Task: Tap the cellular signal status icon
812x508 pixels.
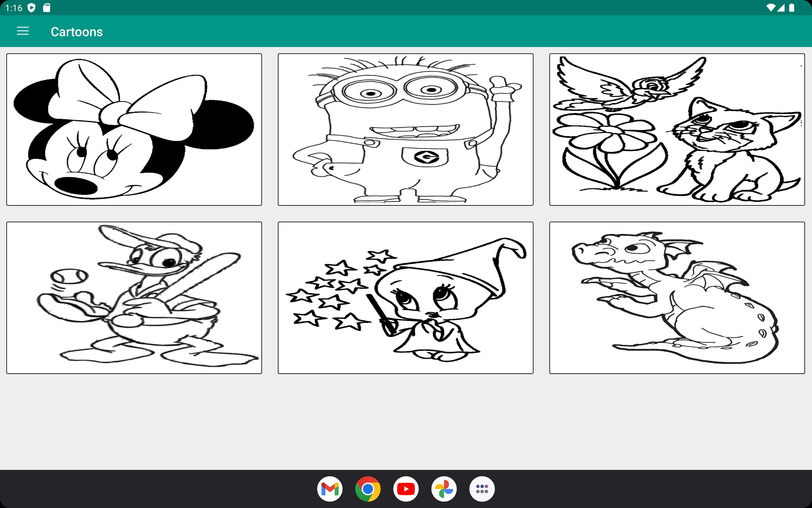Action: (x=781, y=8)
